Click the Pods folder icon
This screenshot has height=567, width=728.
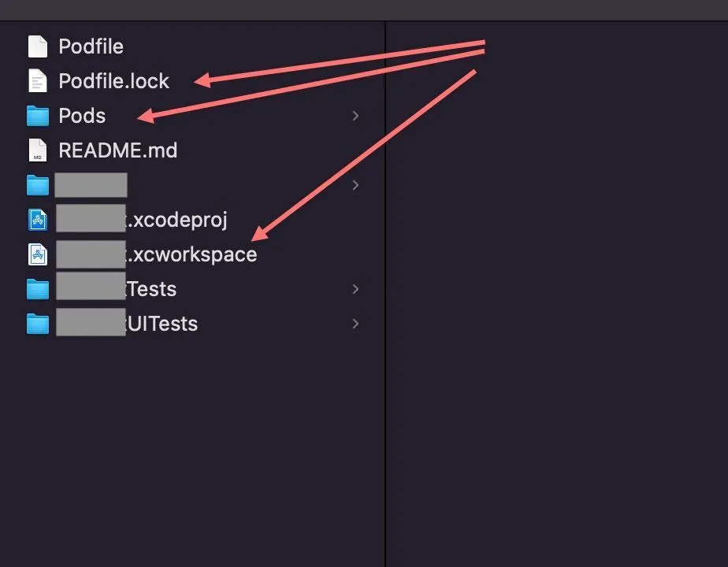(38, 116)
